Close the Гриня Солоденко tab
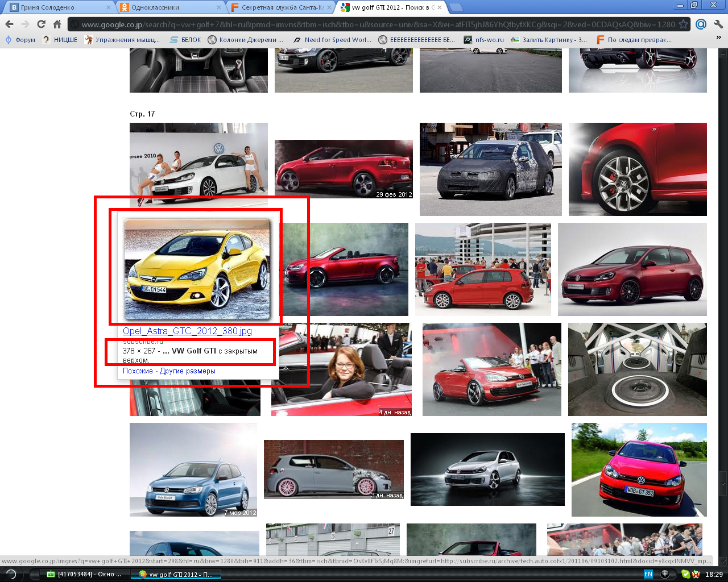 coord(109,7)
